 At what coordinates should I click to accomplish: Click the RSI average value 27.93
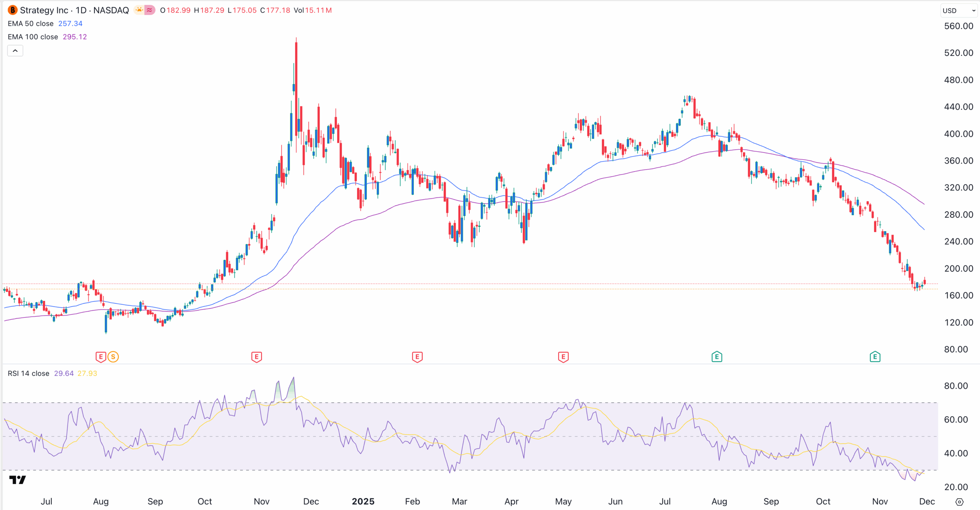(x=87, y=373)
